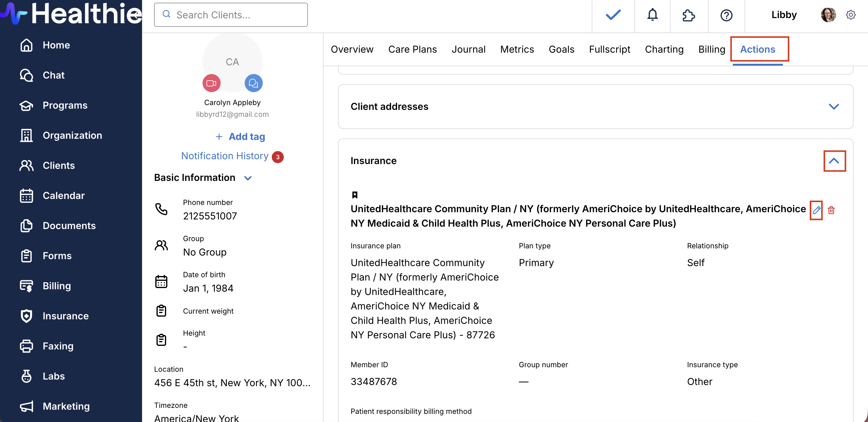This screenshot has height=422, width=868.
Task: Click Libby's profile photo
Action: tap(828, 15)
